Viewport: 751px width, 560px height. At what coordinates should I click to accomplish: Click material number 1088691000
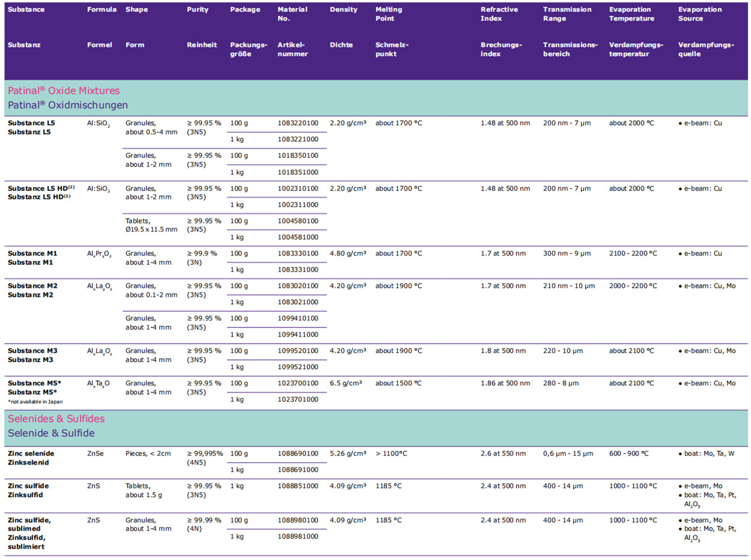pyautogui.click(x=298, y=470)
